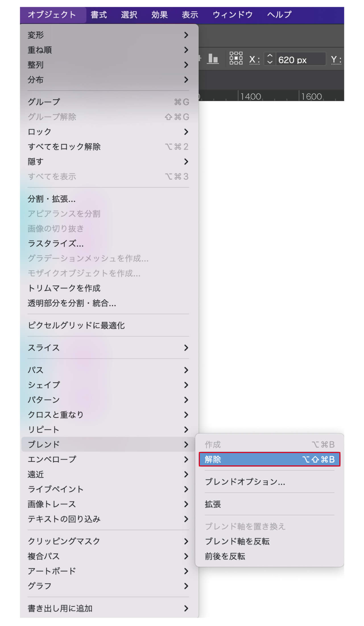Expand the グラフ submenu
The height and width of the screenshot is (626, 364).
tap(108, 586)
